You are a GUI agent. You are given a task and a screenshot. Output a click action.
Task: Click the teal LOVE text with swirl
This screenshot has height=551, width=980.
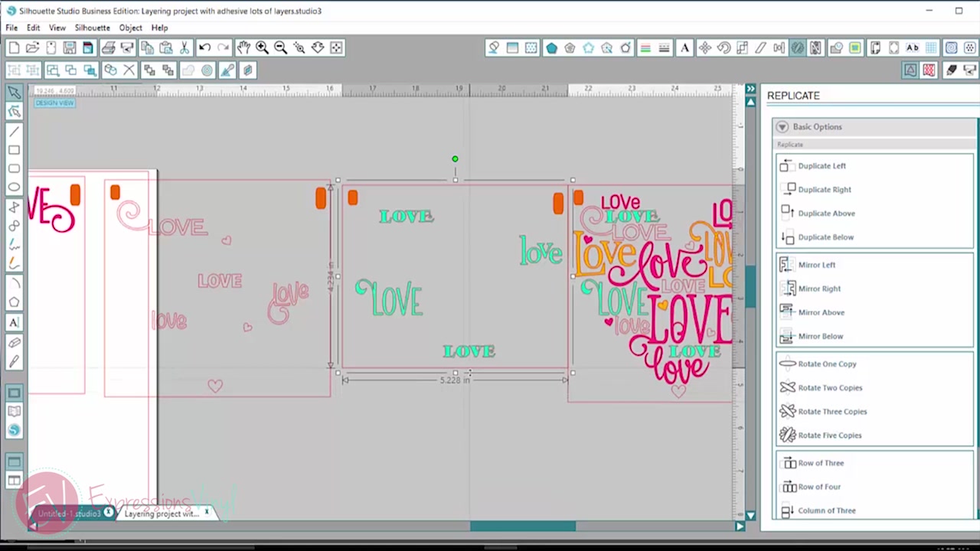388,297
